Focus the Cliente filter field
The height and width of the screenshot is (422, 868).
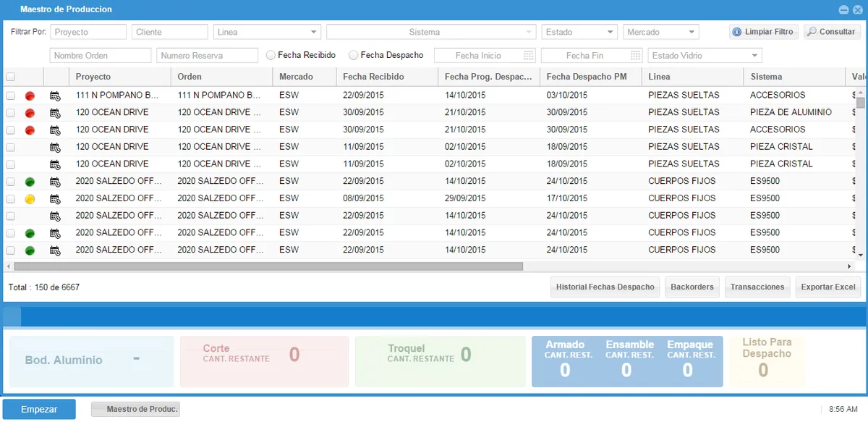coord(170,32)
